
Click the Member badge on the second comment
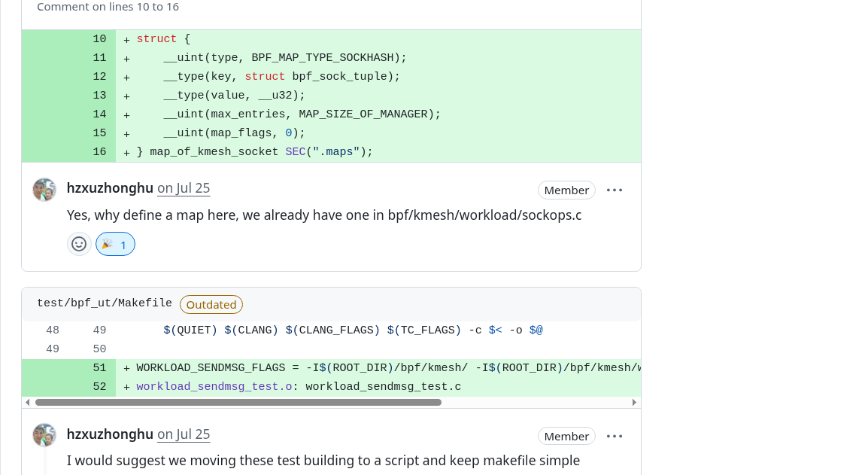point(566,436)
